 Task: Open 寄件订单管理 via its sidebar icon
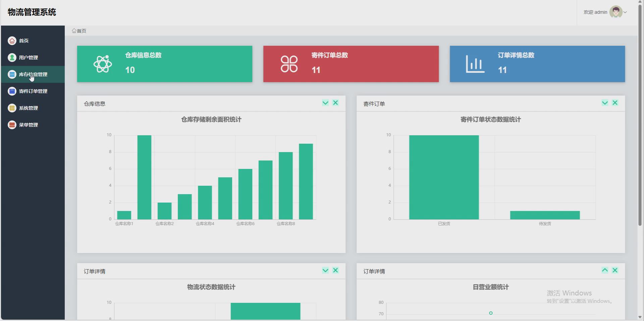click(x=12, y=91)
